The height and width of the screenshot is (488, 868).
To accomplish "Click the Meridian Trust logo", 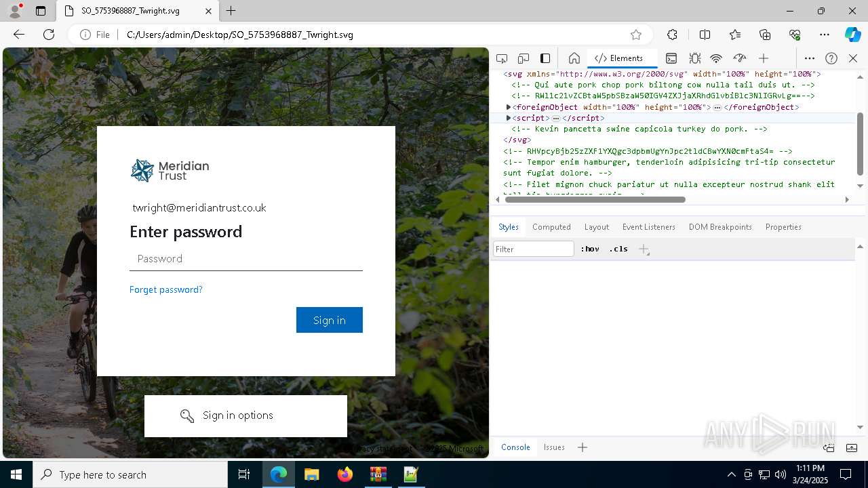I will [170, 170].
